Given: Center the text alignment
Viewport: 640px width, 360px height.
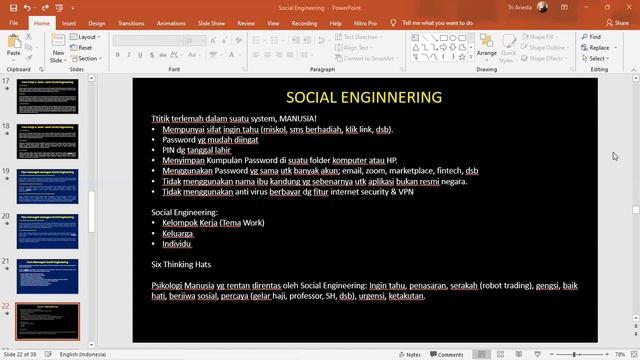Looking at the screenshot, I should (267, 55).
